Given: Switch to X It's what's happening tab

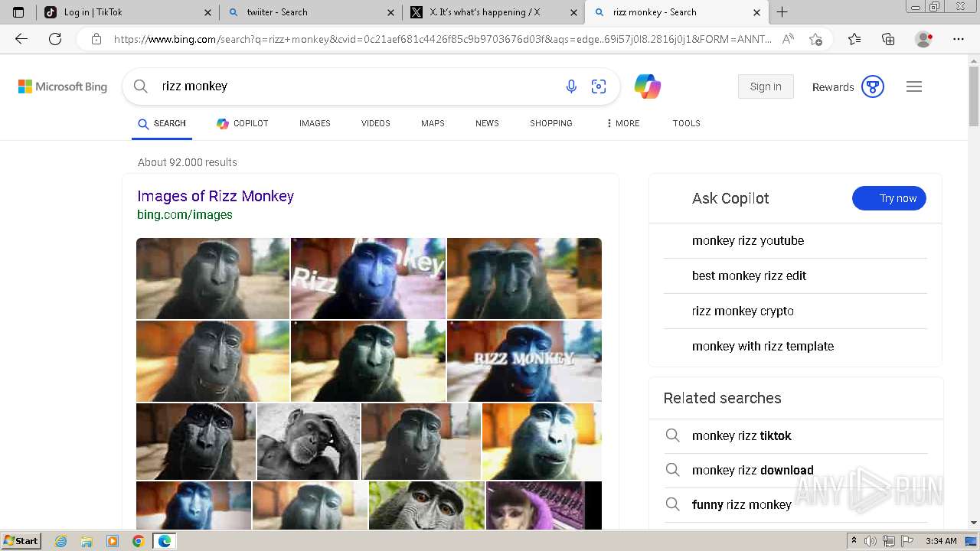Looking at the screenshot, I should tap(494, 12).
